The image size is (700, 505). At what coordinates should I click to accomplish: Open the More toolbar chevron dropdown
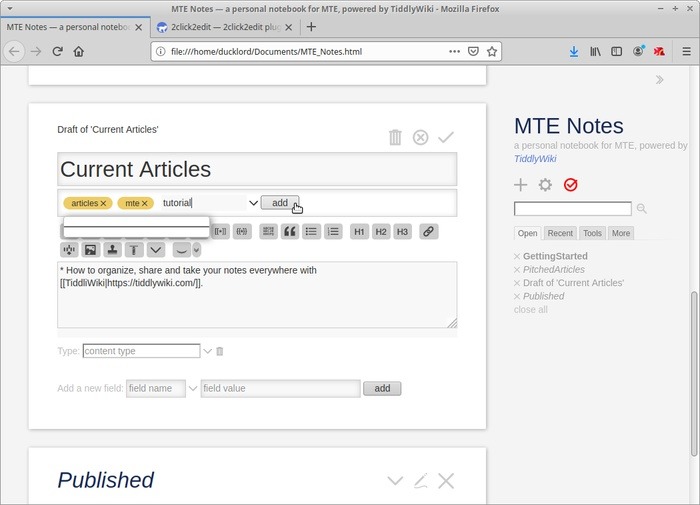click(156, 250)
